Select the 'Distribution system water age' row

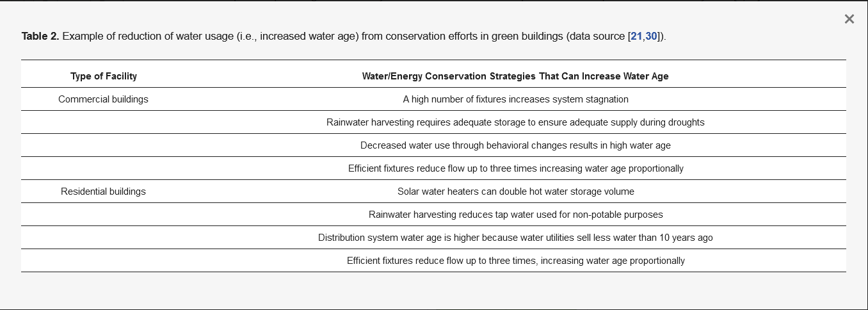click(x=515, y=238)
